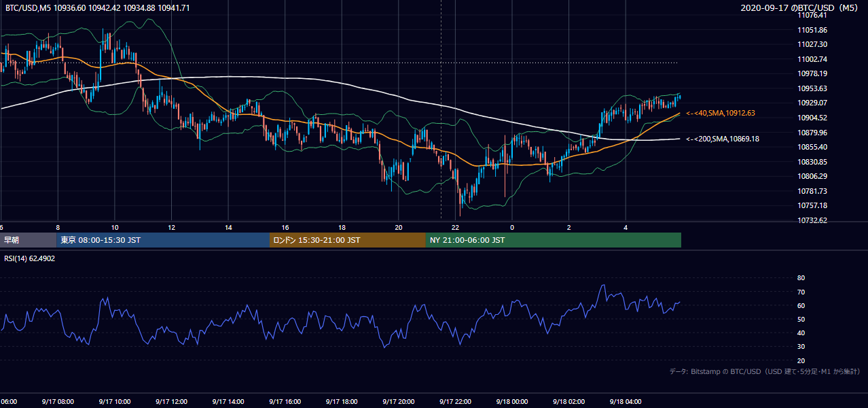Click the 9/17 08:00 bottom date label
This screenshot has width=868, height=408.
click(x=59, y=402)
